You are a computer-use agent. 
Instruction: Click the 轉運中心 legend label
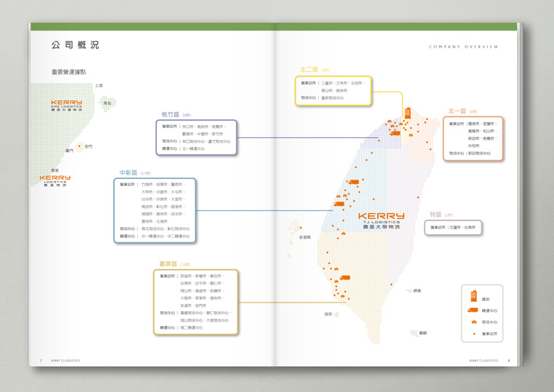tap(489, 311)
